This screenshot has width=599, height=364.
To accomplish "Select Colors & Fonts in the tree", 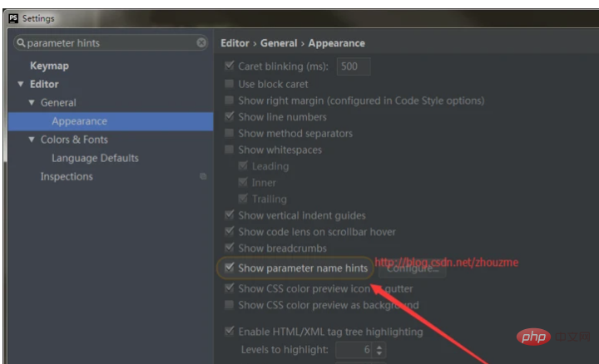I will [74, 140].
